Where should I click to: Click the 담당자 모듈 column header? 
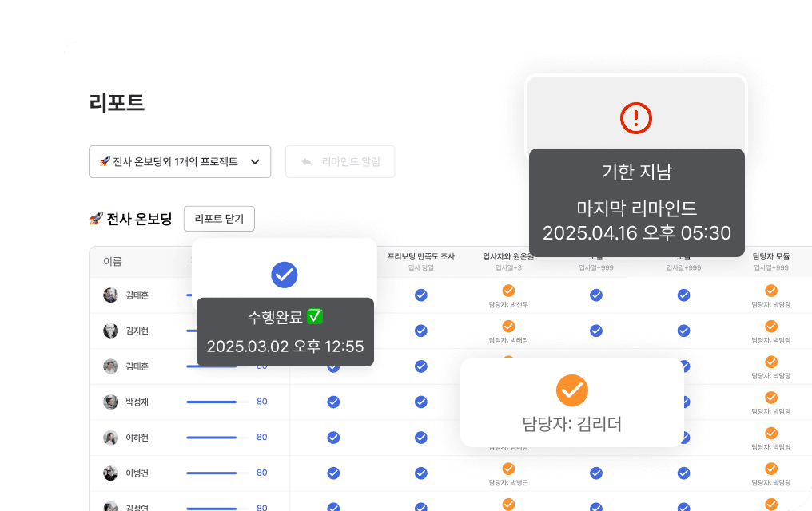click(771, 256)
